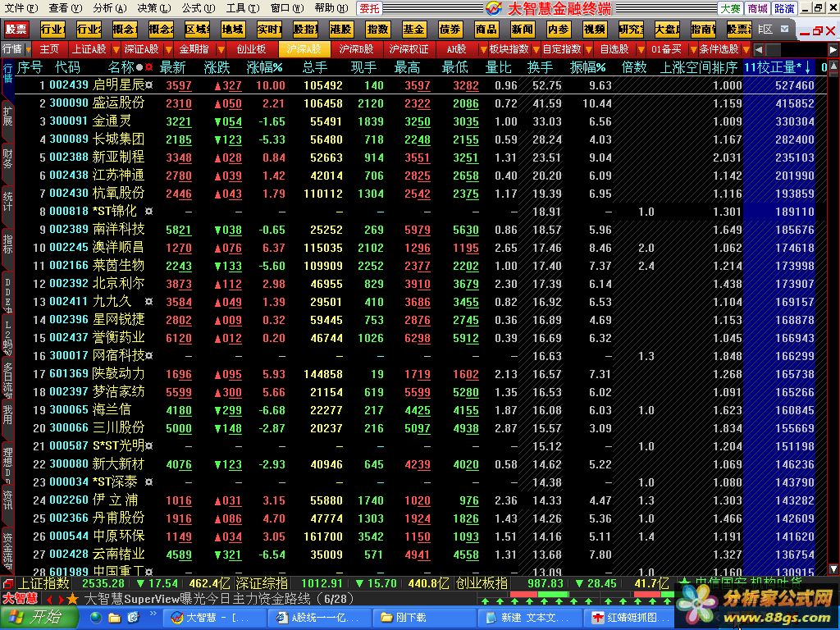This screenshot has width=840, height=630.
Task: Open the 工具(T) menu
Action: click(x=243, y=8)
